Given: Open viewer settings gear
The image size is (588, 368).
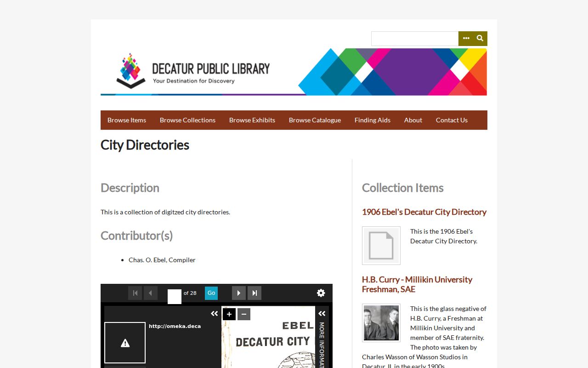Looking at the screenshot, I should (321, 293).
